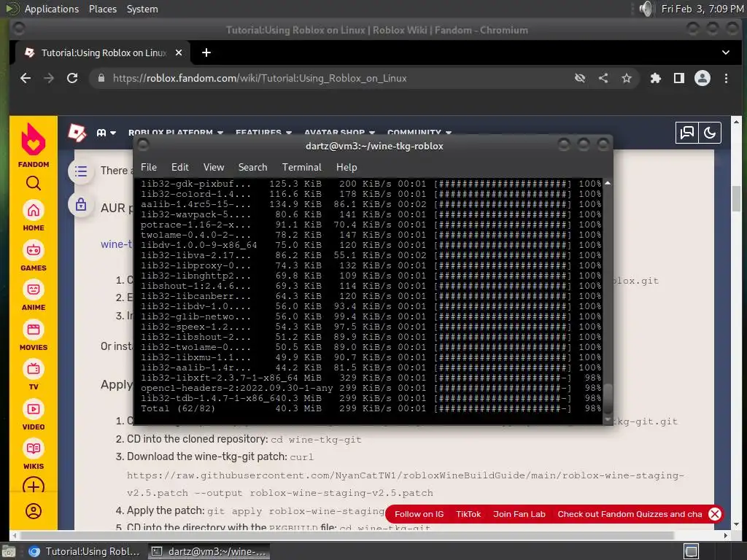747x560 pixels.
Task: Open the Extensions puzzle icon
Action: click(656, 78)
